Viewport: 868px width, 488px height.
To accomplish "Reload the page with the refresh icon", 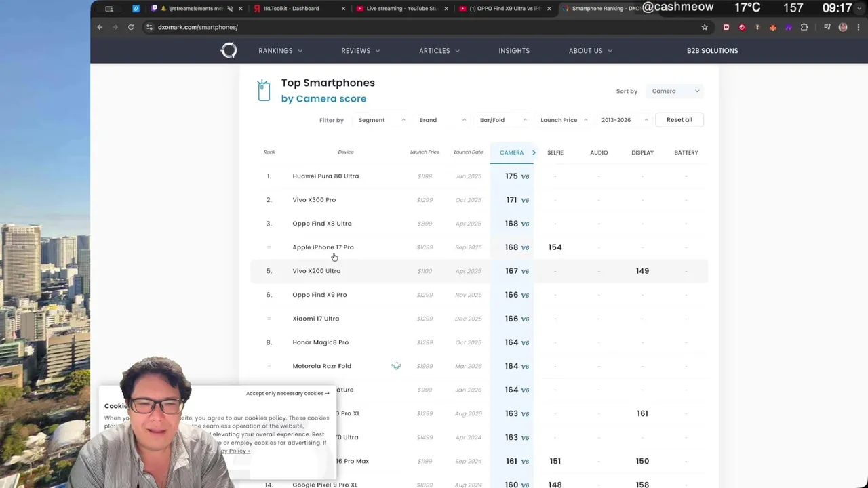I will click(x=131, y=27).
